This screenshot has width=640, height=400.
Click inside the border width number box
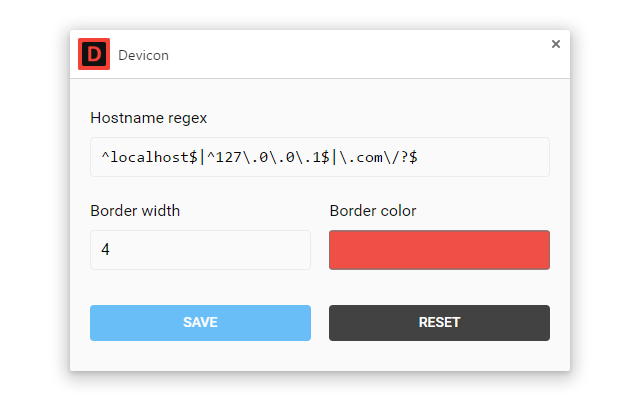[x=200, y=250]
